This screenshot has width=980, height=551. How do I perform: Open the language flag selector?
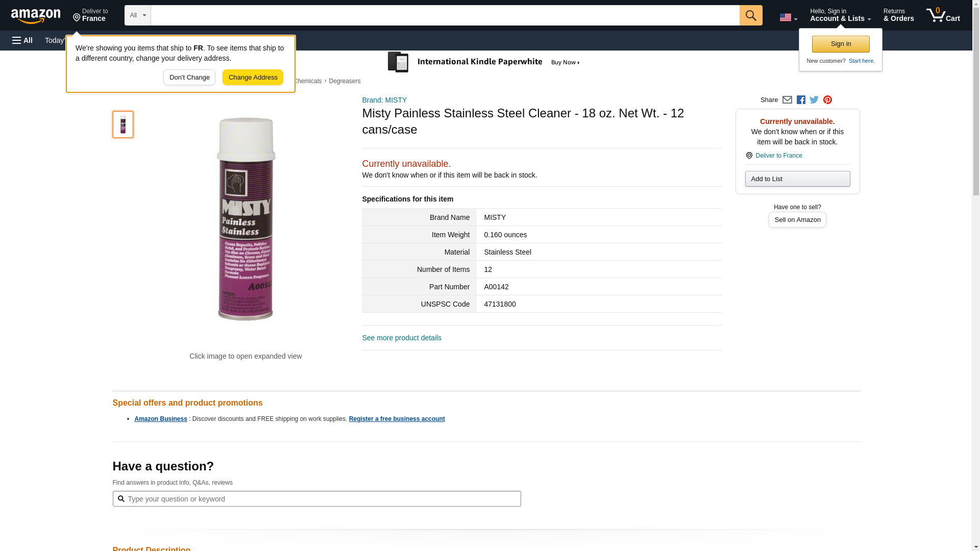788,17
